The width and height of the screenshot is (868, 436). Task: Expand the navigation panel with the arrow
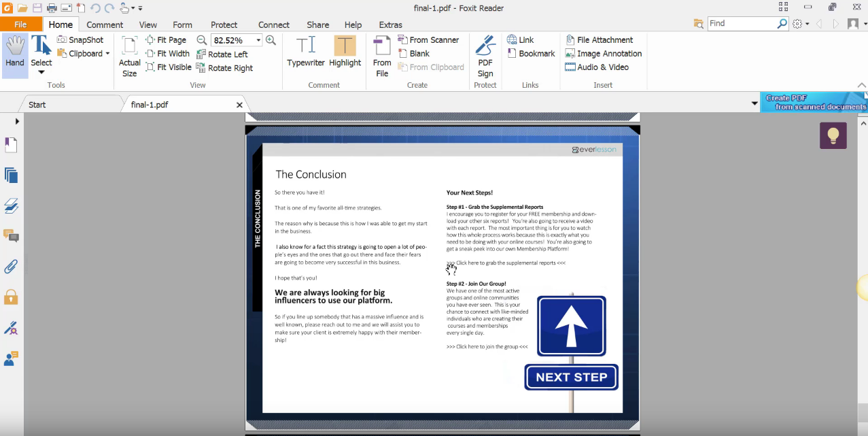[x=16, y=121]
